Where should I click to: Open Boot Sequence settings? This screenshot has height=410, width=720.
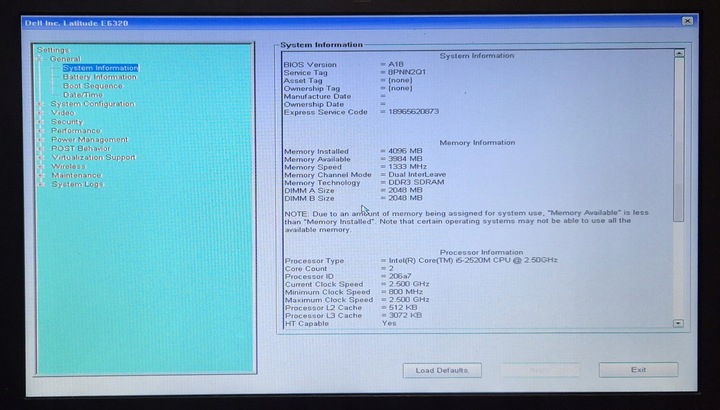pyautogui.click(x=93, y=86)
